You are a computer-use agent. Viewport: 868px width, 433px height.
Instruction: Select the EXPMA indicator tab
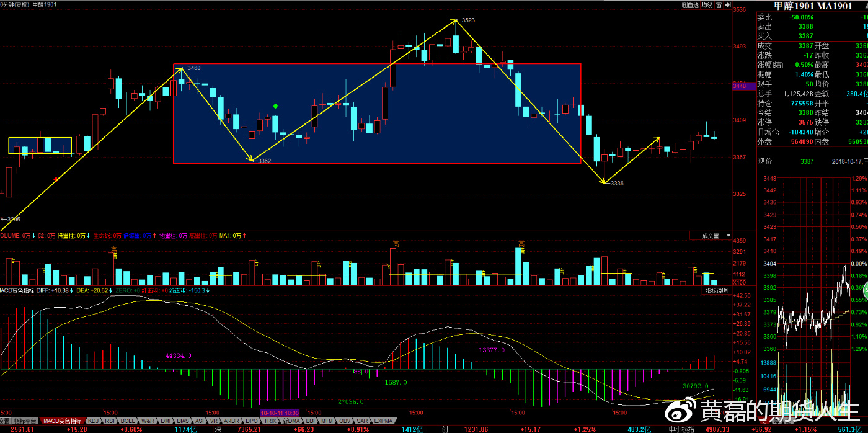coord(383,421)
